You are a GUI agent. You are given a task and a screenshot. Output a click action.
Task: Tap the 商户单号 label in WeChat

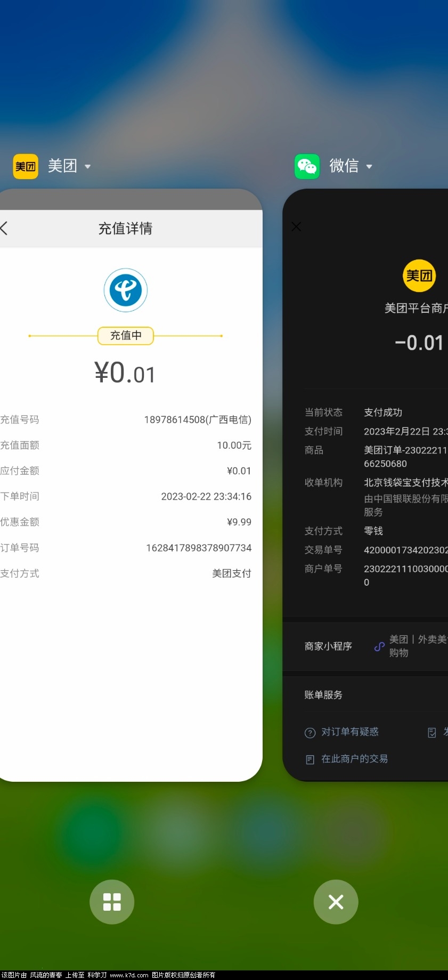point(323,569)
